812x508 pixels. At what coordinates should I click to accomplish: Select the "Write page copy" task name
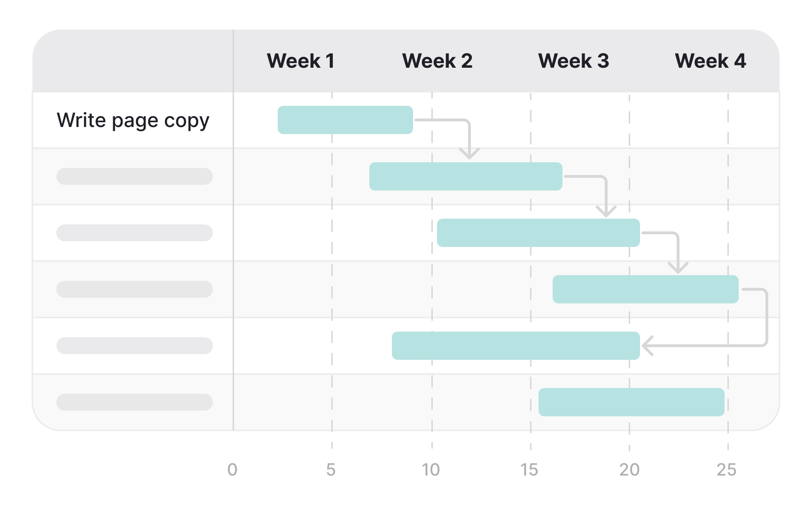click(133, 121)
